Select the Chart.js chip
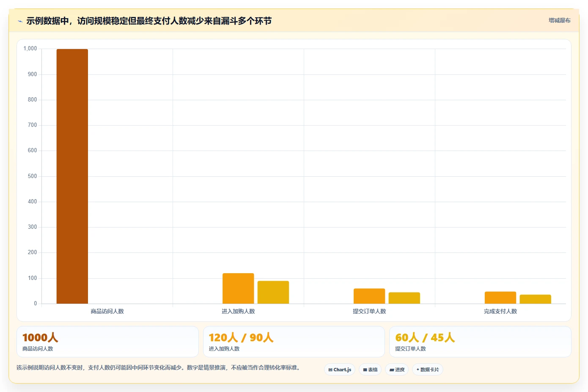588x392 pixels. pyautogui.click(x=340, y=370)
